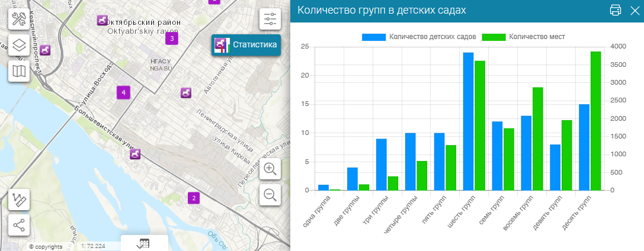Image resolution: width=644 pixels, height=251 pixels.
Task: Open the basemap selector map icon
Action: click(19, 72)
